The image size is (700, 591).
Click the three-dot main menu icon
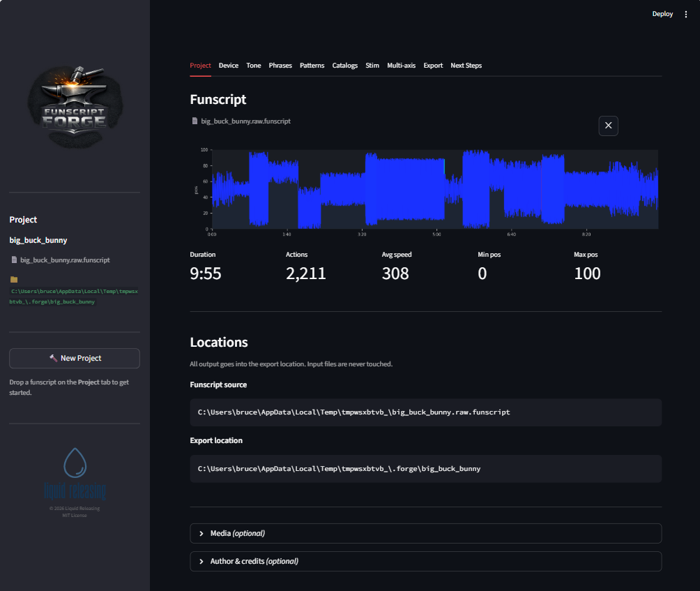[x=687, y=14]
